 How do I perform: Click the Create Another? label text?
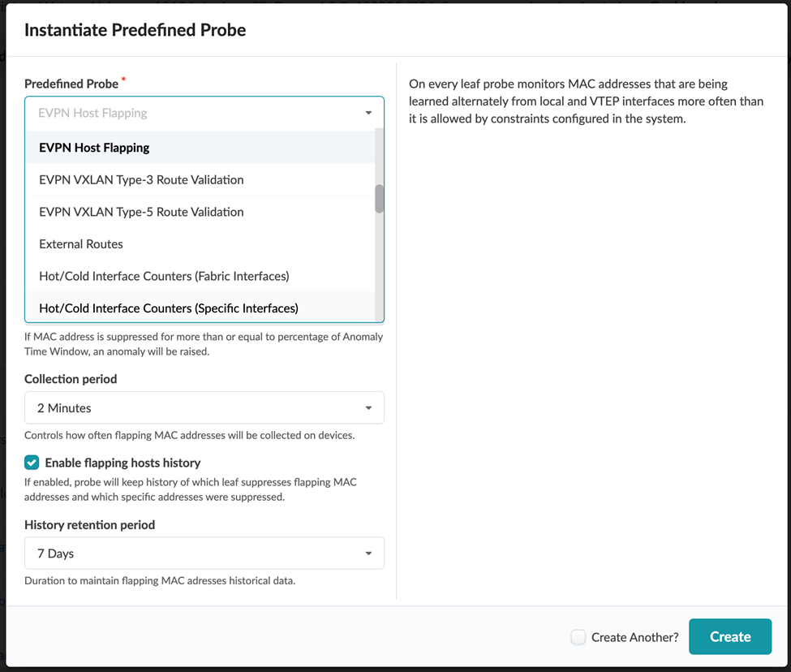coord(634,637)
